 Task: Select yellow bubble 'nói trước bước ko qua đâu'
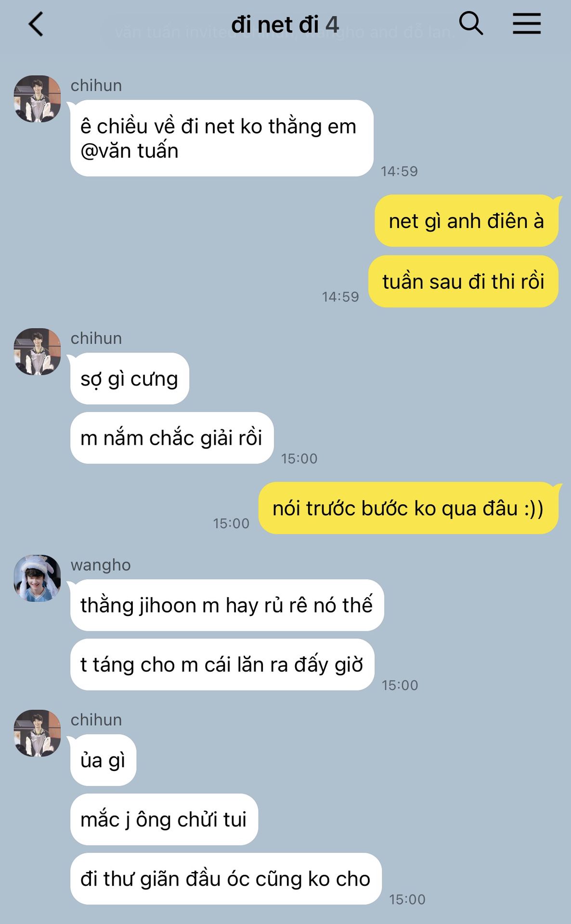pyautogui.click(x=408, y=508)
